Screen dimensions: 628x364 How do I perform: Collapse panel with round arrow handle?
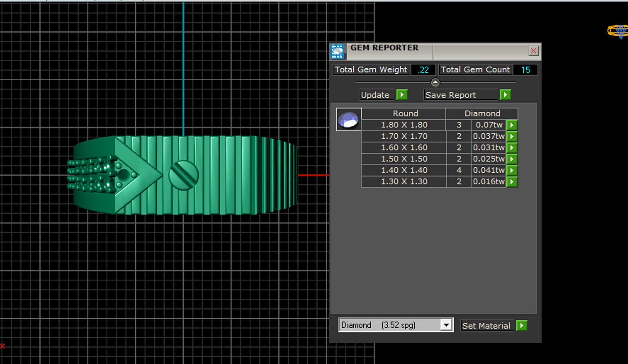[435, 82]
